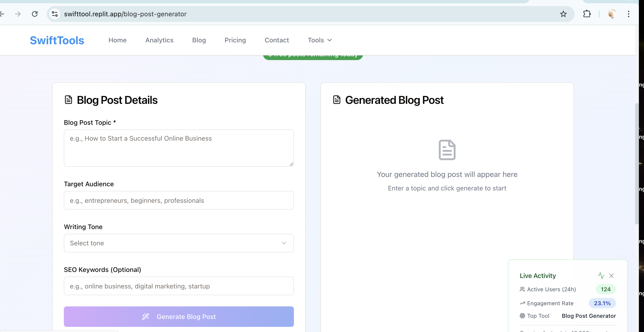644x332 pixels.
Task: Open the Blog nav item
Action: pyautogui.click(x=199, y=40)
